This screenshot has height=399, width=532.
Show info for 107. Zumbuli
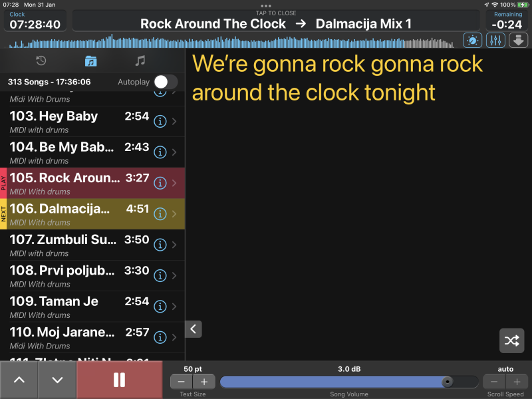pyautogui.click(x=160, y=245)
